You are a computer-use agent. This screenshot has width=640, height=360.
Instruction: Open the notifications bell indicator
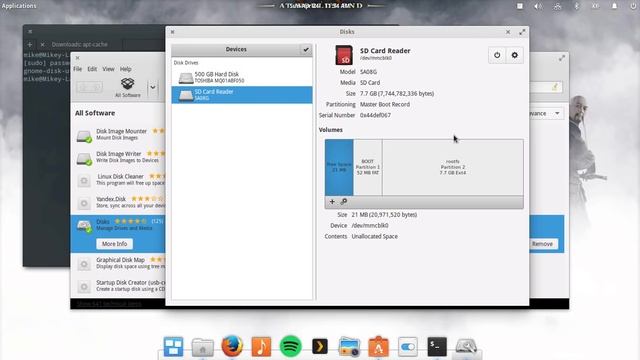pos(614,6)
